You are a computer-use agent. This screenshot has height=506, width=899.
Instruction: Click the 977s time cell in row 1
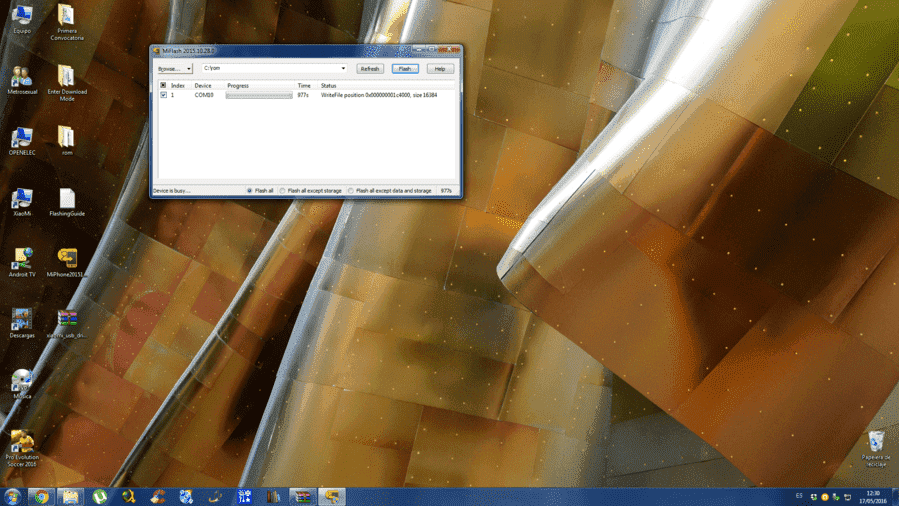[303, 95]
